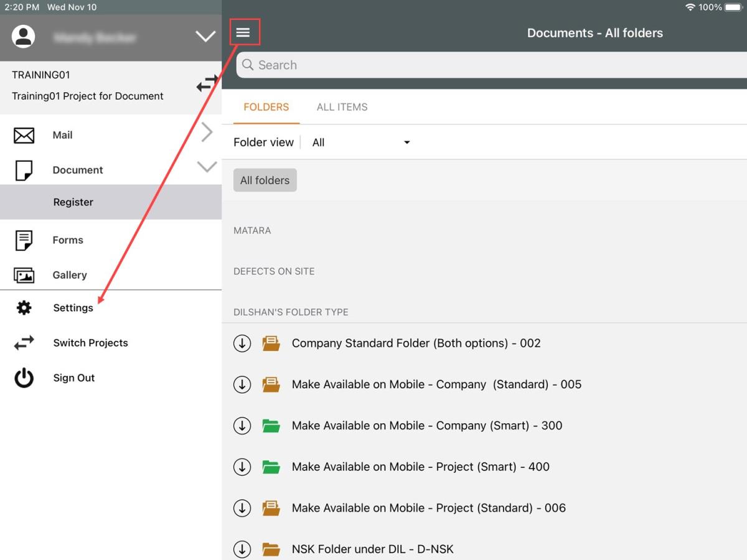
Task: Open the Folder view All dropdown
Action: tap(361, 142)
